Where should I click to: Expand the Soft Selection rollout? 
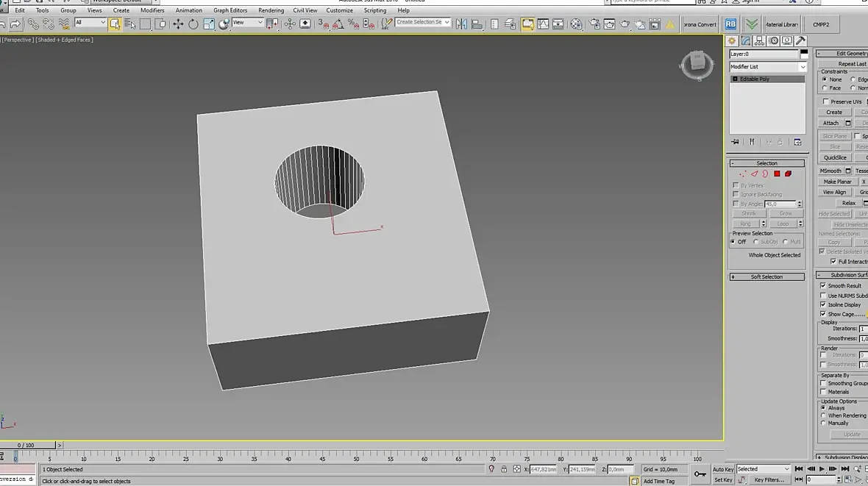coord(766,277)
